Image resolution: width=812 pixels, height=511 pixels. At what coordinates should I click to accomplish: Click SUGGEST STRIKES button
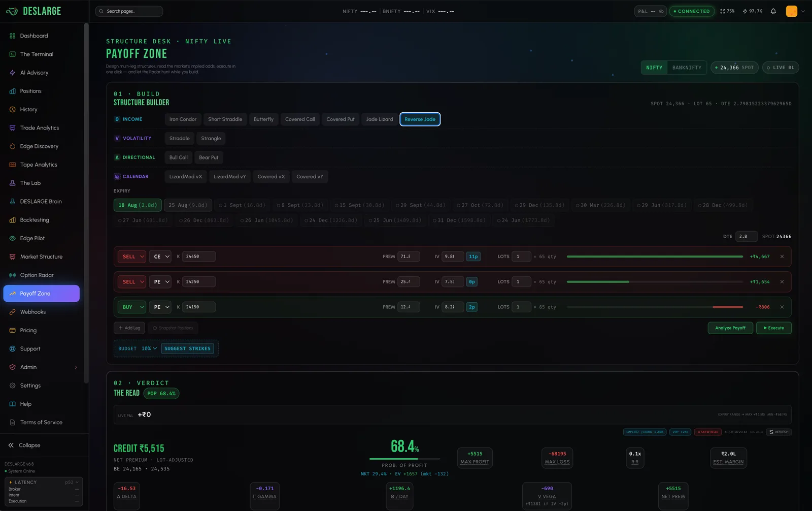tap(187, 348)
